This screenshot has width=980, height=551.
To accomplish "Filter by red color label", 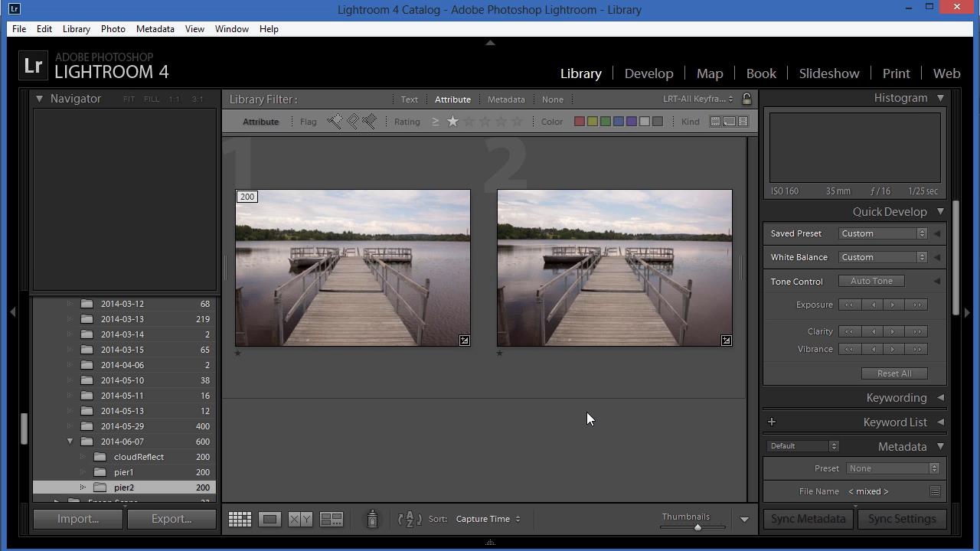I will 580,121.
